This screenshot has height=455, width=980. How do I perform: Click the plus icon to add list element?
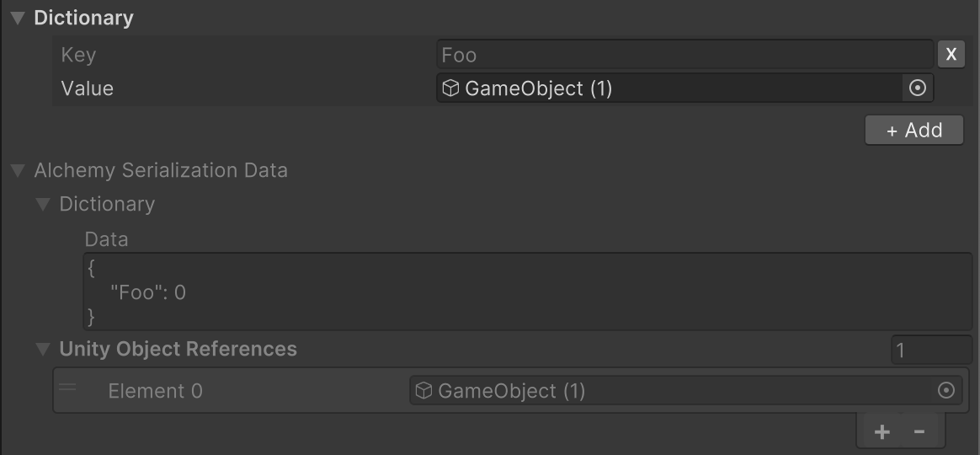click(x=881, y=432)
